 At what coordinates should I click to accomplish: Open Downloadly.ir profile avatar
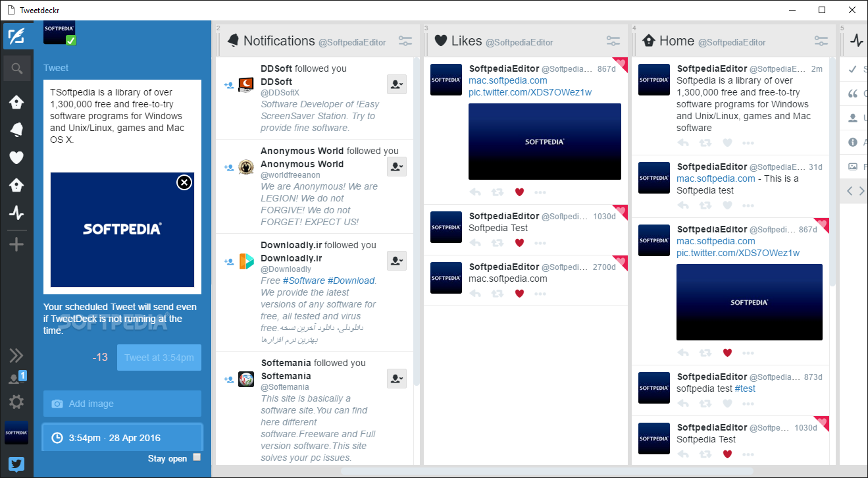[x=246, y=261]
